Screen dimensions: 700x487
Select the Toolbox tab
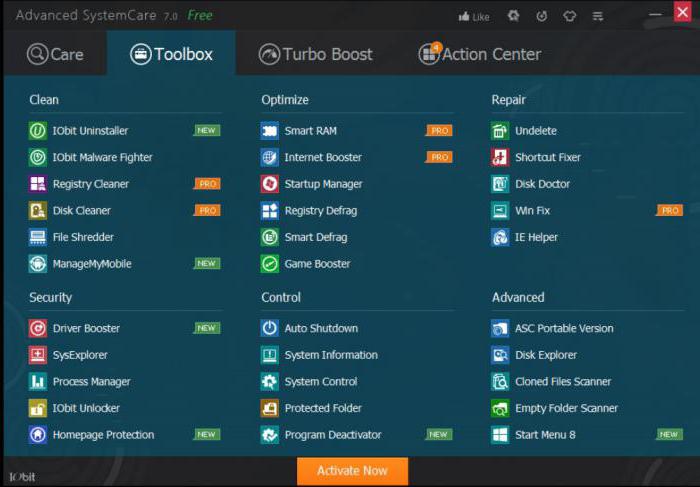tap(171, 54)
